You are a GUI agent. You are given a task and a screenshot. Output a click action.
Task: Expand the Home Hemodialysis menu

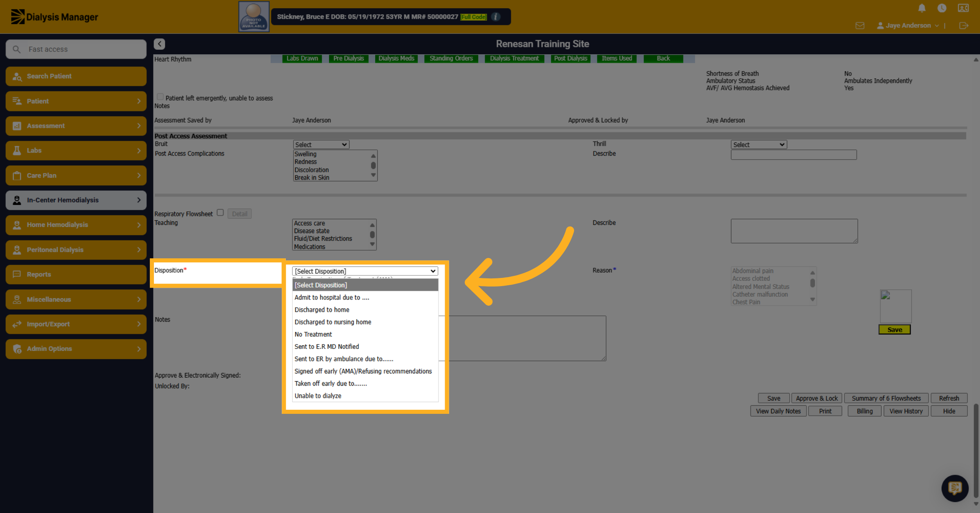[x=76, y=225]
